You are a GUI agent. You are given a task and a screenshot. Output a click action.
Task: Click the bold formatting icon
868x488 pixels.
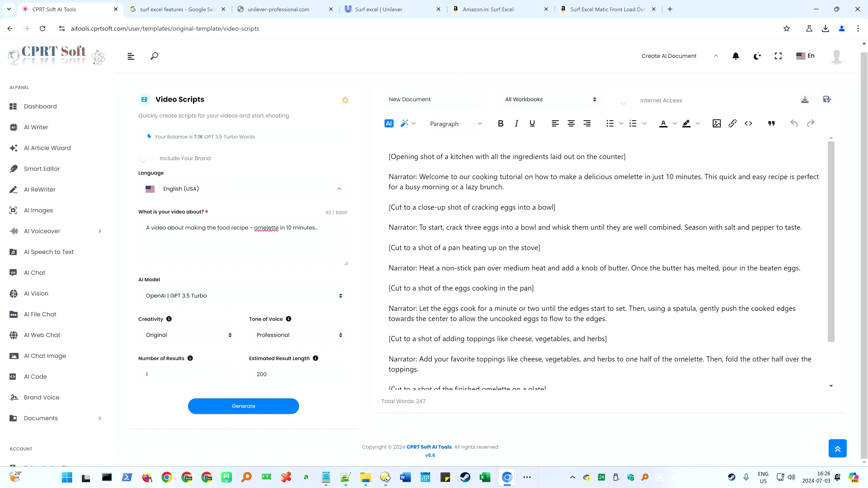coord(501,123)
